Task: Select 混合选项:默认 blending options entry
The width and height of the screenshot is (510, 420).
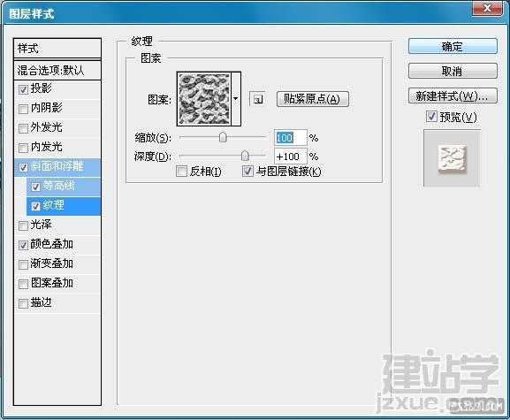Action: point(57,70)
